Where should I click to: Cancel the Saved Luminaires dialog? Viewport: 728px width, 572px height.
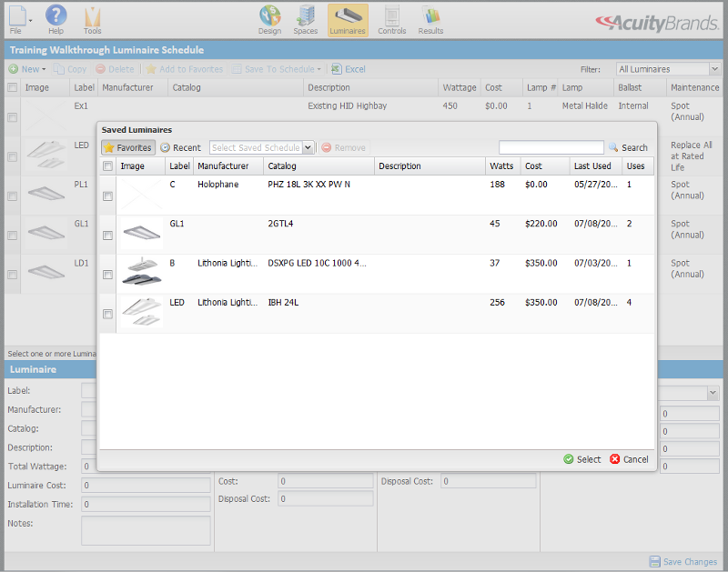pos(629,459)
